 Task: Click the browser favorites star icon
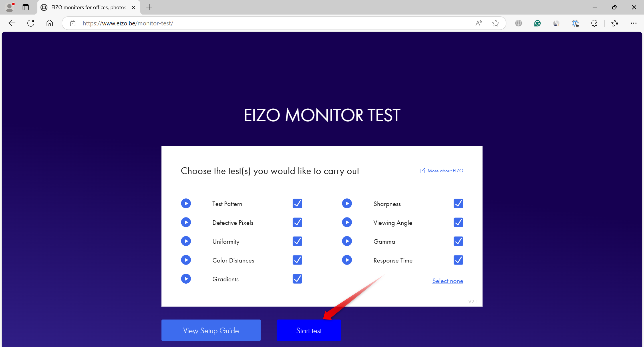tap(496, 23)
